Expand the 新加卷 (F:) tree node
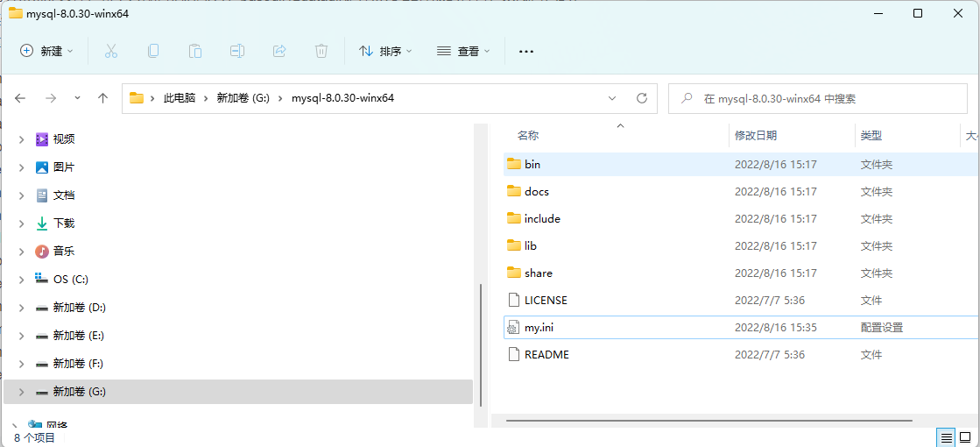The width and height of the screenshot is (980, 447). (21, 364)
